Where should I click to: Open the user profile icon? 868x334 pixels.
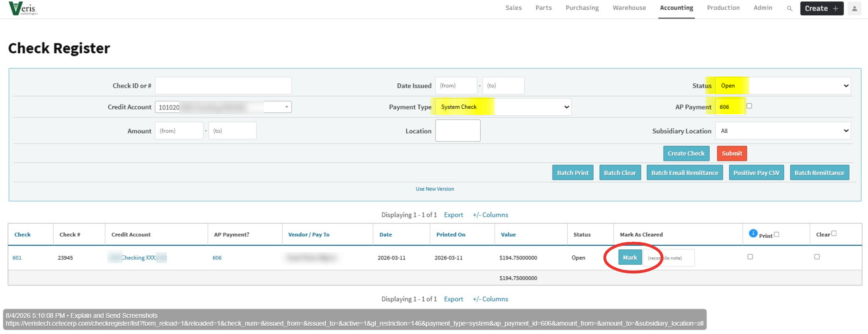(x=855, y=8)
